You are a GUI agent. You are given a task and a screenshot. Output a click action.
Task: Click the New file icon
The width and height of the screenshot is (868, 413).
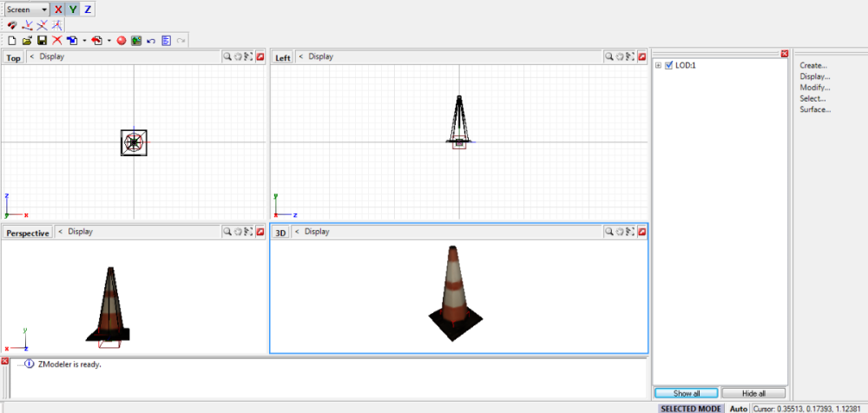(x=11, y=40)
